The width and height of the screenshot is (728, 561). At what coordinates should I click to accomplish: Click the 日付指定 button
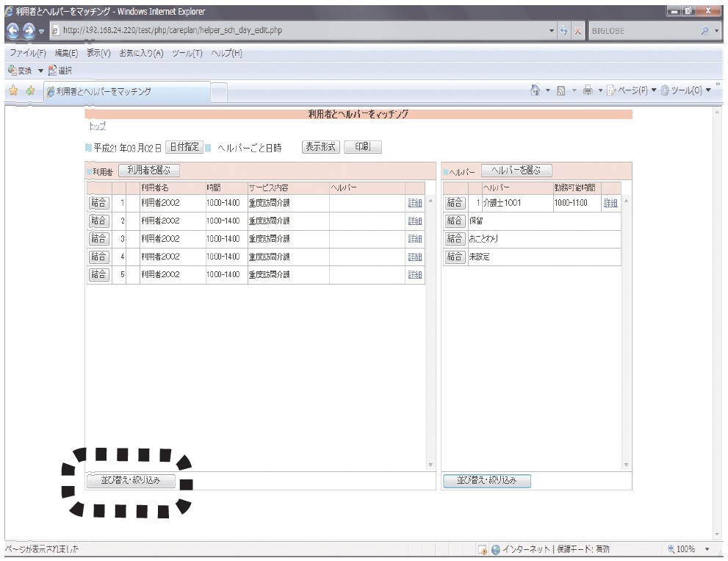pyautogui.click(x=184, y=147)
